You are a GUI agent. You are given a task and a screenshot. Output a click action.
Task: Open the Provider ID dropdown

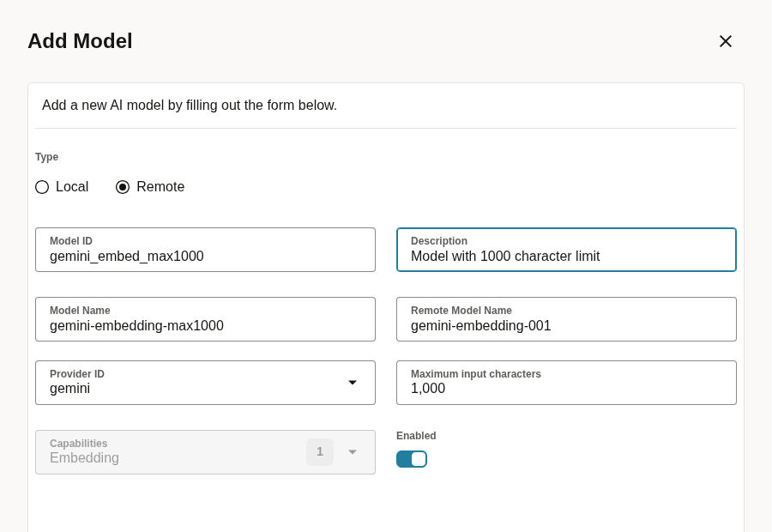[x=205, y=383]
